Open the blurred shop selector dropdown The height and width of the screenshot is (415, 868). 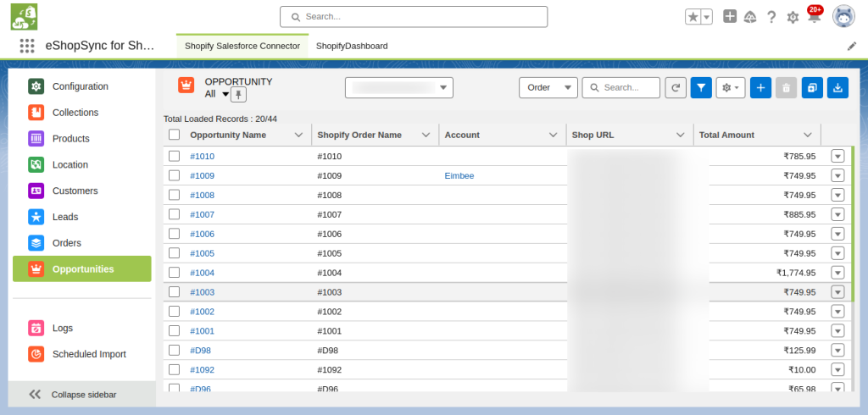[x=399, y=87]
